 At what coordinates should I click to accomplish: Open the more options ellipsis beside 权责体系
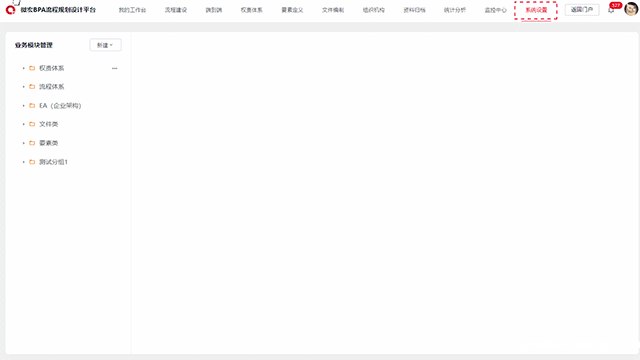pos(115,68)
